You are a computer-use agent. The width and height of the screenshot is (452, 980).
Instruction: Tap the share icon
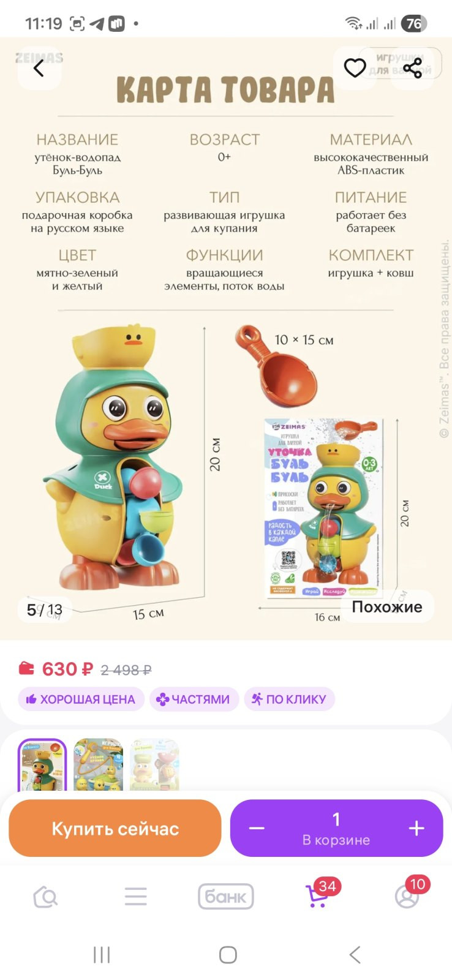pos(412,68)
